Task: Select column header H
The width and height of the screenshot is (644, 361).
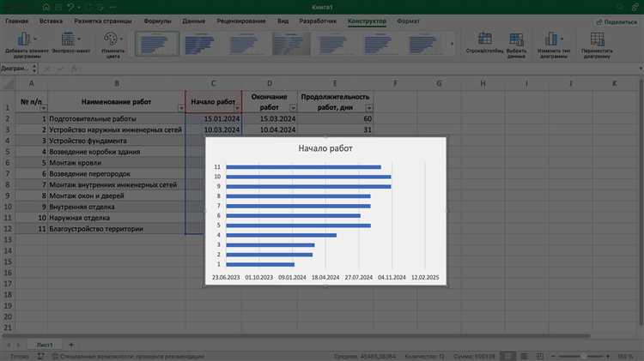Action: [483, 83]
